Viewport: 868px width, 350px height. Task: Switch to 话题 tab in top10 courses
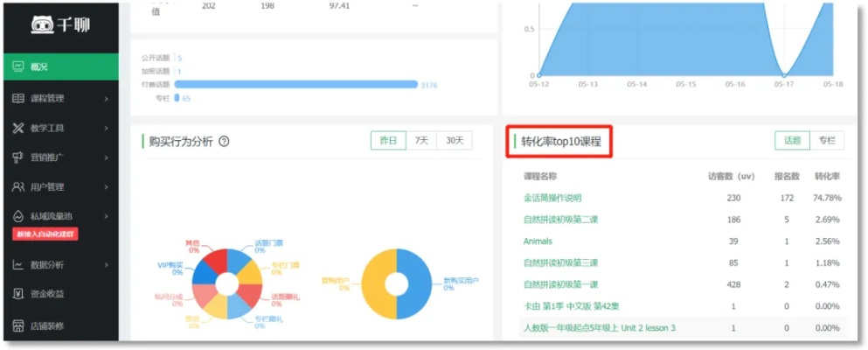(792, 141)
